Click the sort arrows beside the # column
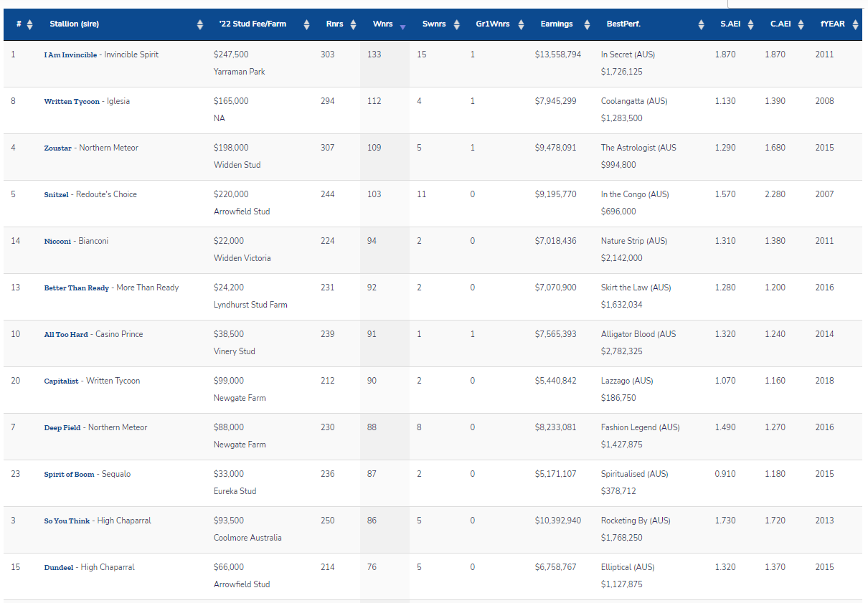 [x=29, y=25]
